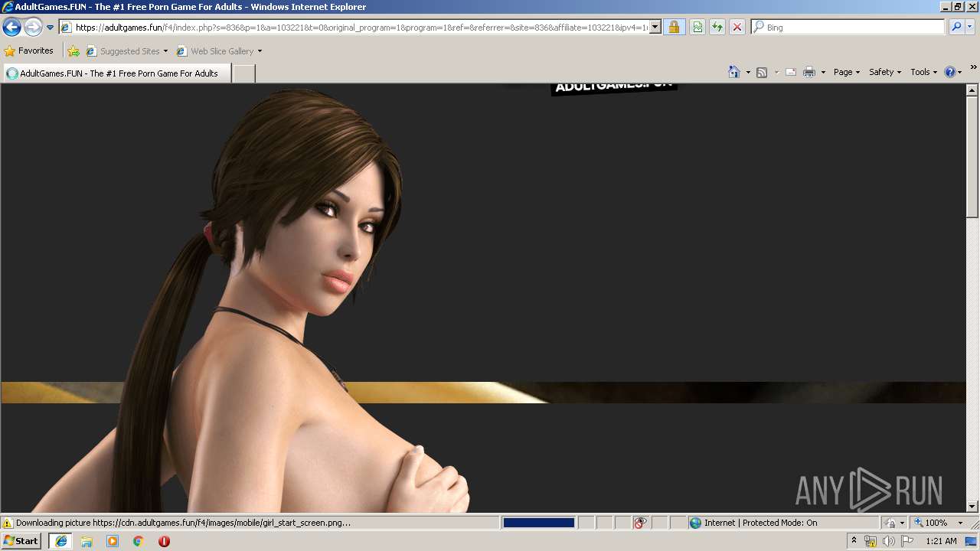Expand the Print options dropdown arrow
This screenshot has height=551, width=980.
tap(823, 72)
